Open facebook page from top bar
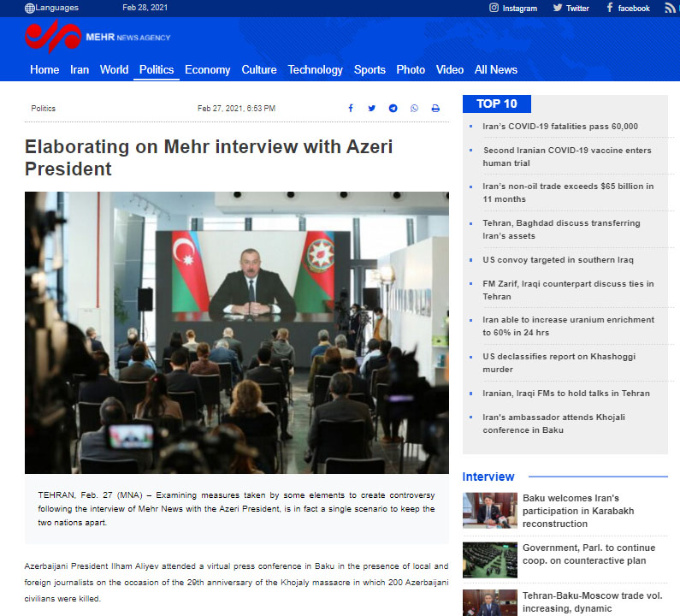This screenshot has width=680, height=616. coord(628,8)
